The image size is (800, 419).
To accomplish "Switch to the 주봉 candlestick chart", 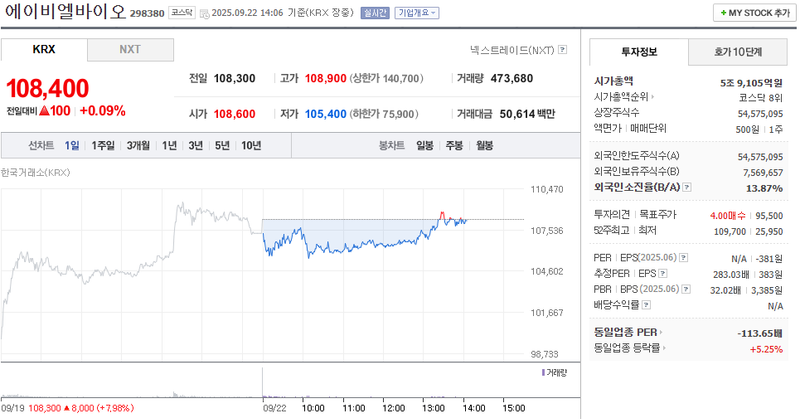I will [x=454, y=146].
